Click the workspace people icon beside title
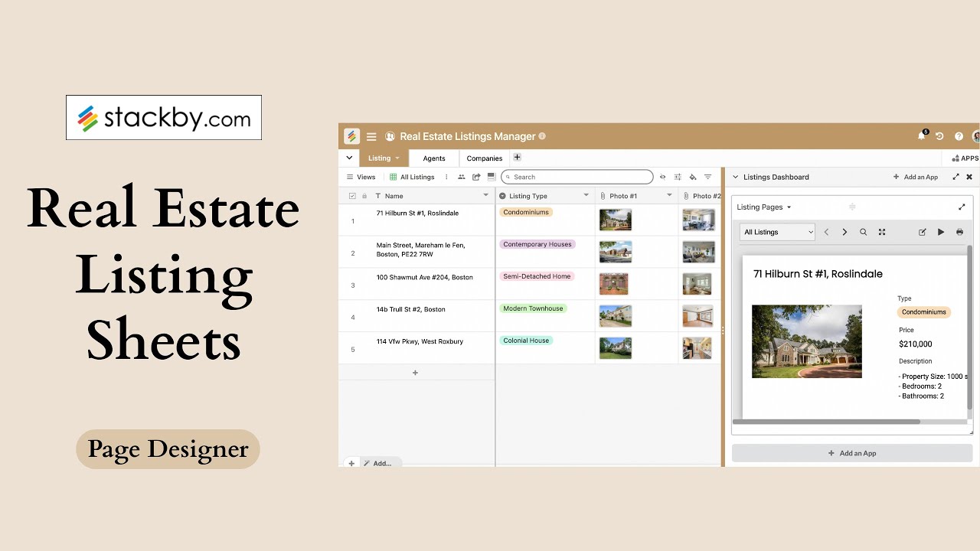980x551 pixels. tap(390, 136)
